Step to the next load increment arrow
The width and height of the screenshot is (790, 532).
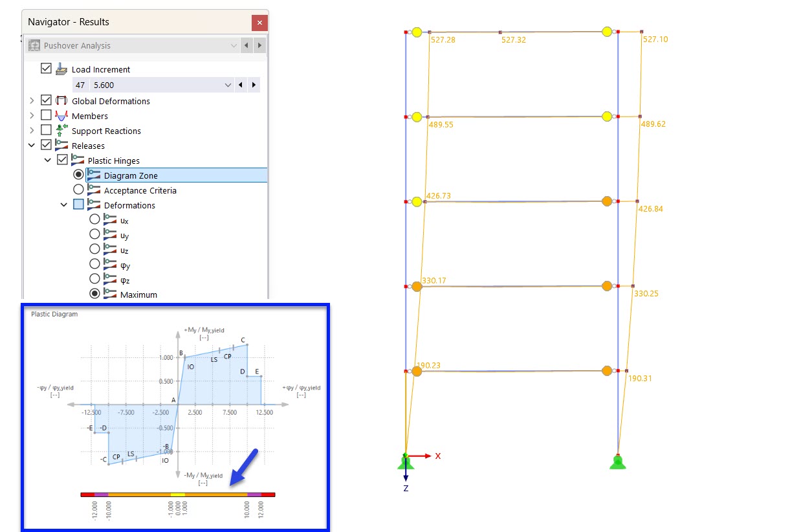tap(254, 85)
